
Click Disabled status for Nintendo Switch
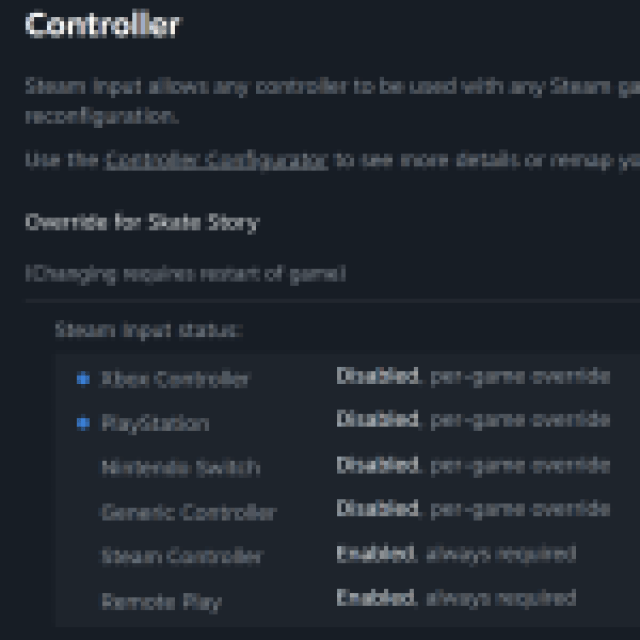377,465
